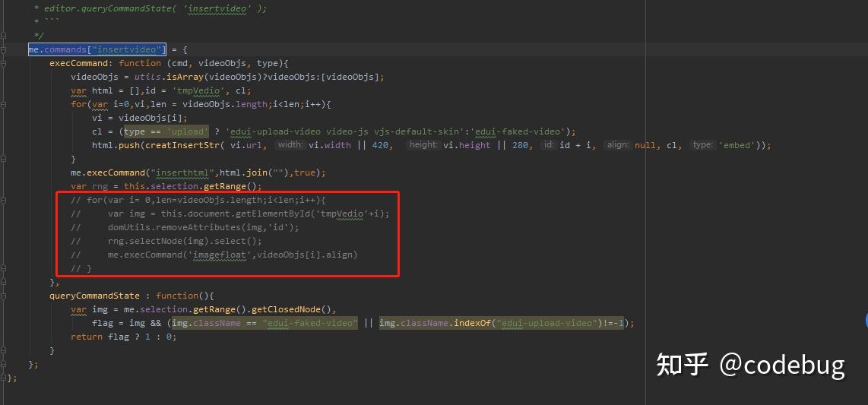Viewport: 868px width, 405px height.
Task: Click the highlighted me.commands["insertvideo"] selection
Action: (97, 49)
